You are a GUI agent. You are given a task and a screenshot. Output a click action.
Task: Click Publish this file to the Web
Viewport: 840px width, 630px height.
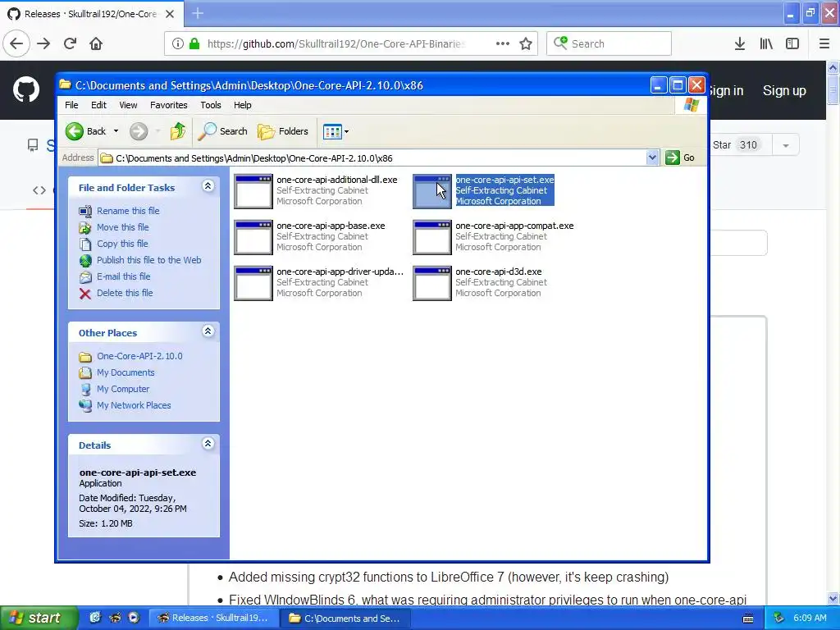[149, 260]
